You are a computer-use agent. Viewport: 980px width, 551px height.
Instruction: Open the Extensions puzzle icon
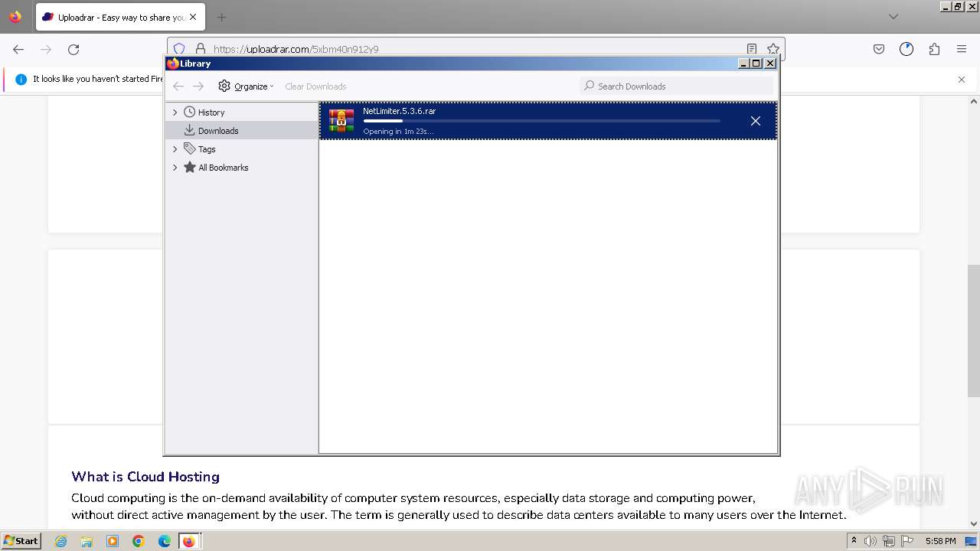coord(934,49)
